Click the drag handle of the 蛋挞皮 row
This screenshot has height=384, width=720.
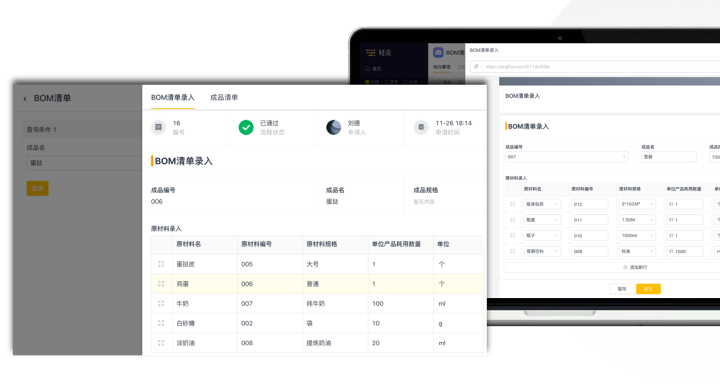[161, 264]
